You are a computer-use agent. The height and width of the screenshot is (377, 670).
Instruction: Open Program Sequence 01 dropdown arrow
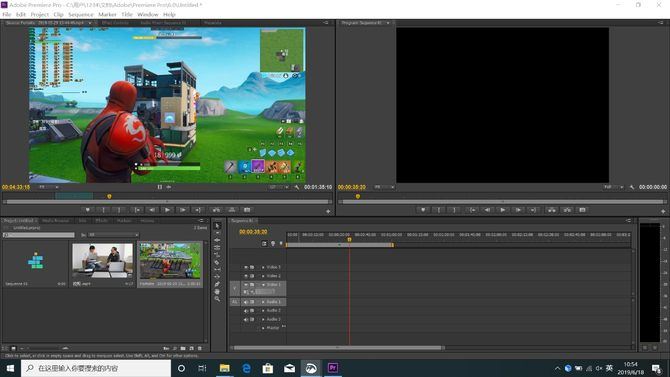(x=388, y=23)
